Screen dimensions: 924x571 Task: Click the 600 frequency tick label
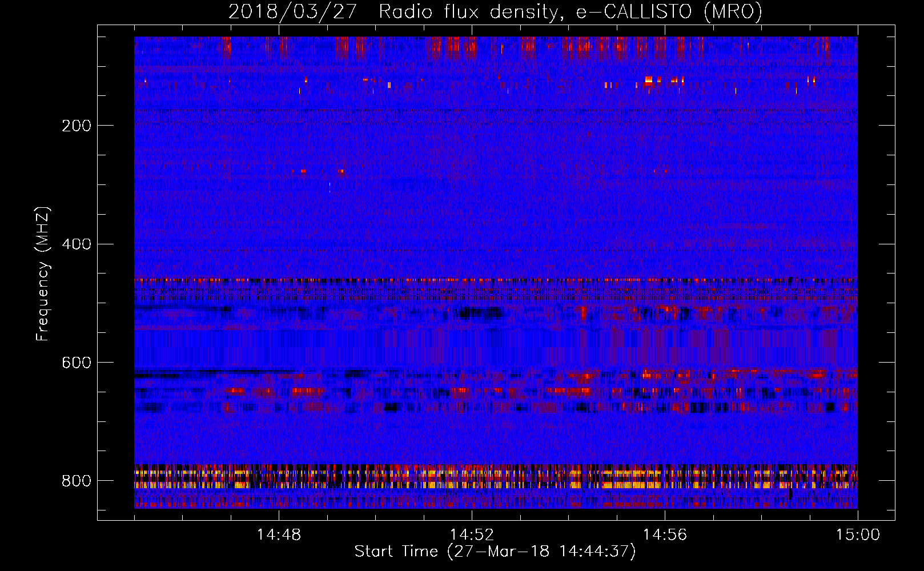77,363
